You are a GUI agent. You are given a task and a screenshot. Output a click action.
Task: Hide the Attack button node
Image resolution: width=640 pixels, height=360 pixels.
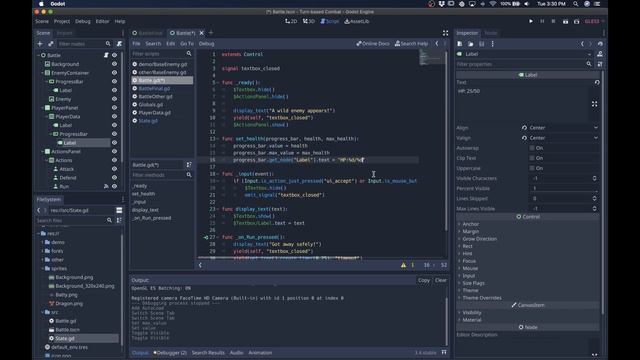(x=114, y=169)
